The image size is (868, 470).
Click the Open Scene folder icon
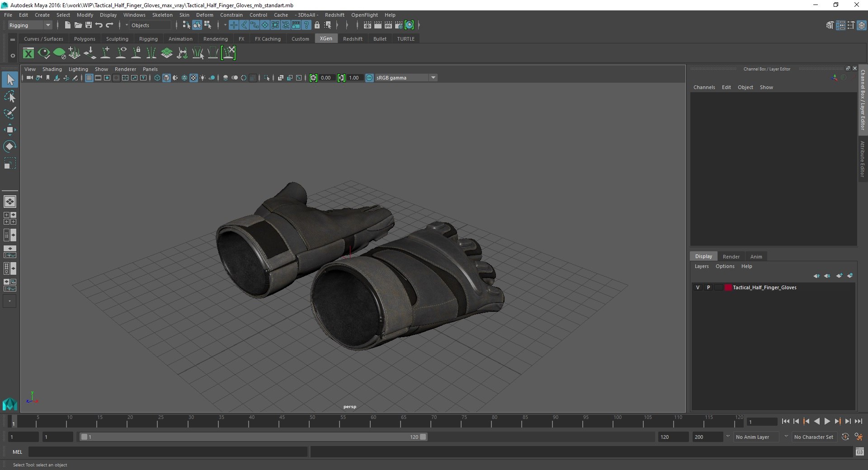[x=78, y=25]
